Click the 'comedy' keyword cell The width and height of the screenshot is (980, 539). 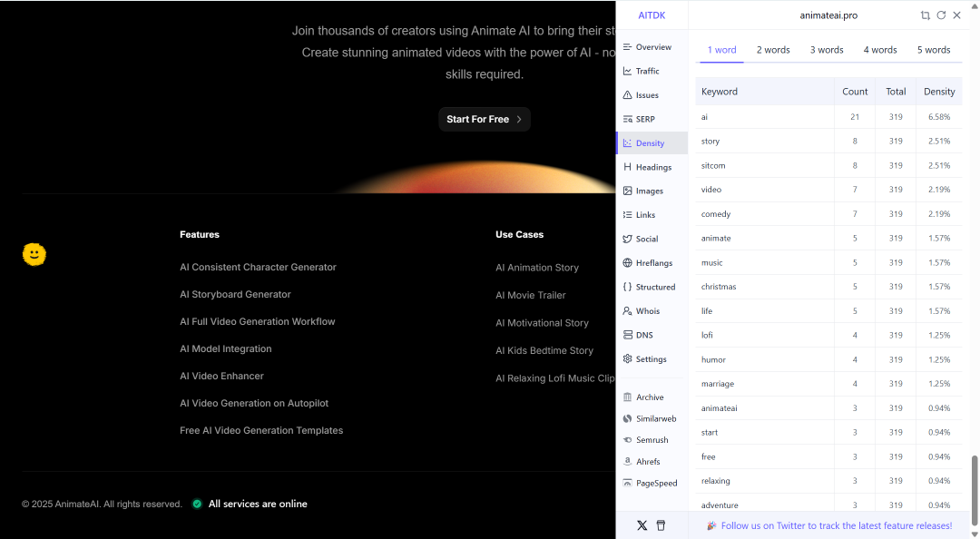pos(764,214)
